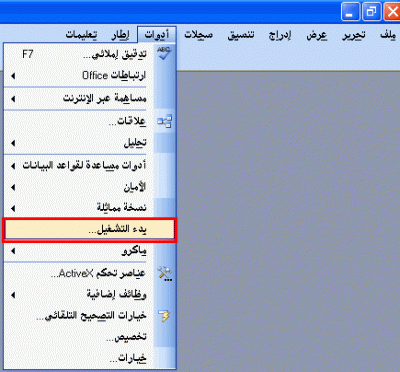The height and width of the screenshot is (372, 400).
Task: Open the عرض (View) menu
Action: click(316, 35)
